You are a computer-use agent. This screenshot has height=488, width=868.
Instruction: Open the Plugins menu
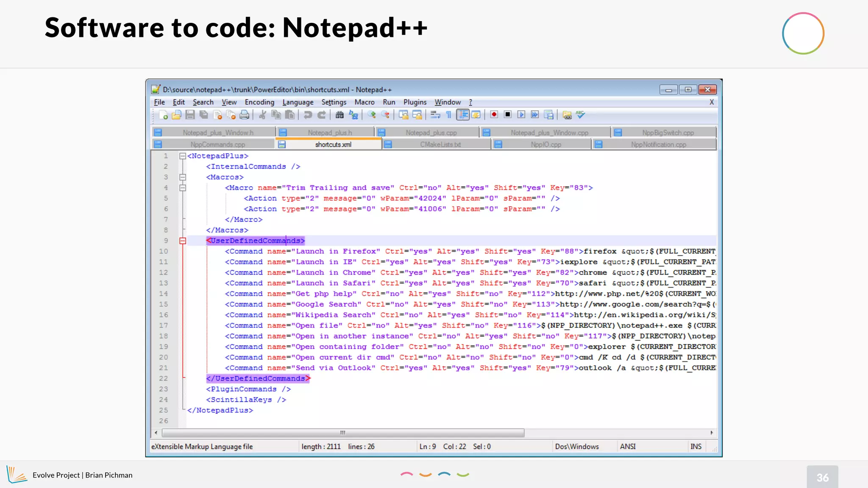click(x=415, y=102)
